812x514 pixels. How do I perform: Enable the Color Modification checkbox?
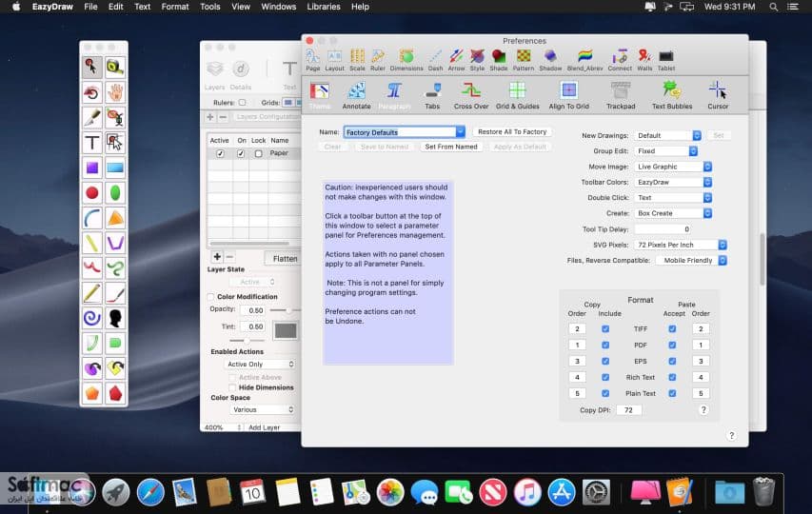click(210, 297)
